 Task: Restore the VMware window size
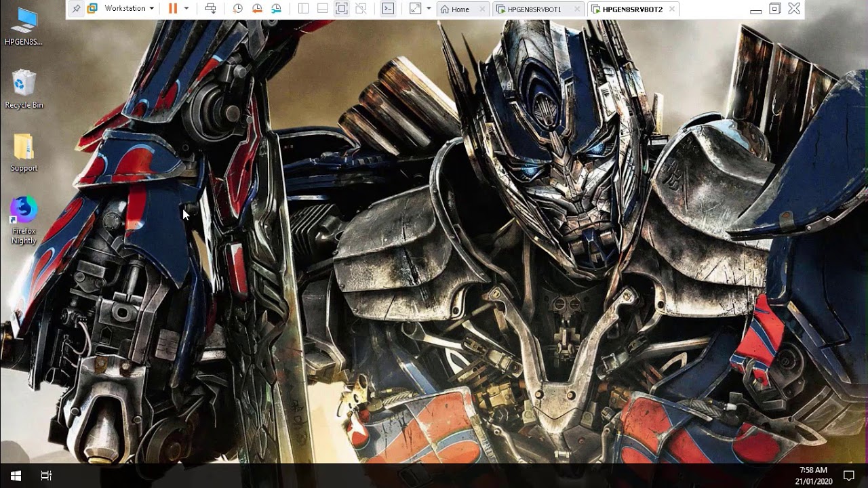[x=774, y=9]
